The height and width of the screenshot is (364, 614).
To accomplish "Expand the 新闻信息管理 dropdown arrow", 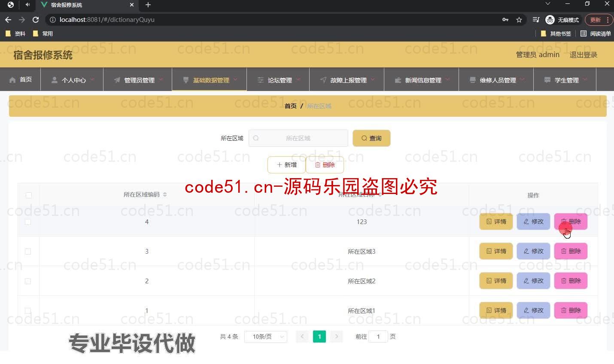I will 447,79.
